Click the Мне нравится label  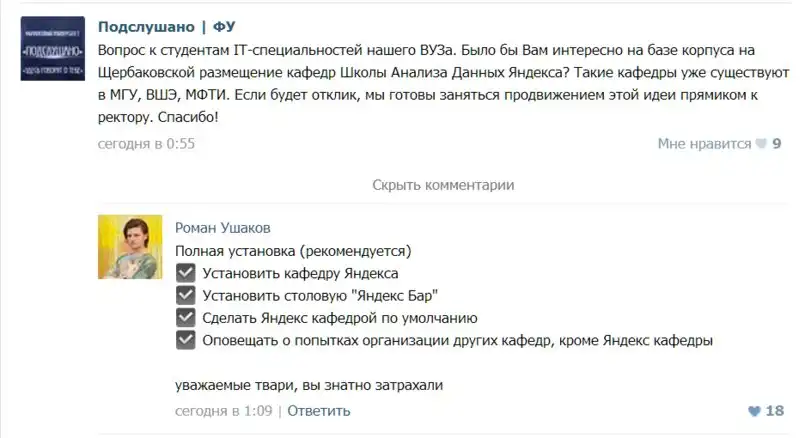pos(704,144)
